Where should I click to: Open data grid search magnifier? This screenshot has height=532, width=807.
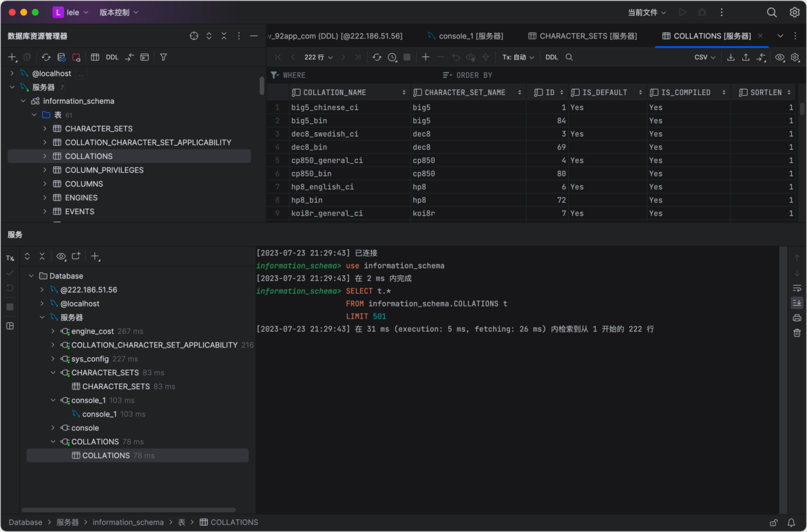tap(569, 57)
